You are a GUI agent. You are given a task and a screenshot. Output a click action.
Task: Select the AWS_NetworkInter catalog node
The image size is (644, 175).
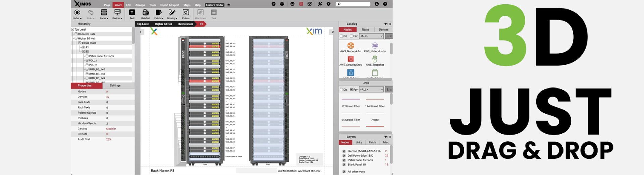(375, 47)
